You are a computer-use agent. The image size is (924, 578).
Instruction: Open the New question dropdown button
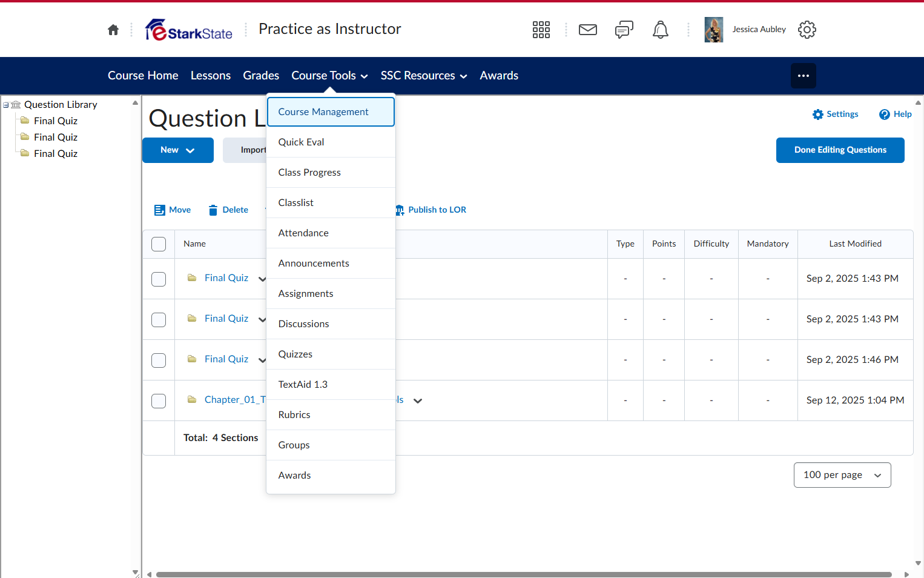(x=178, y=150)
